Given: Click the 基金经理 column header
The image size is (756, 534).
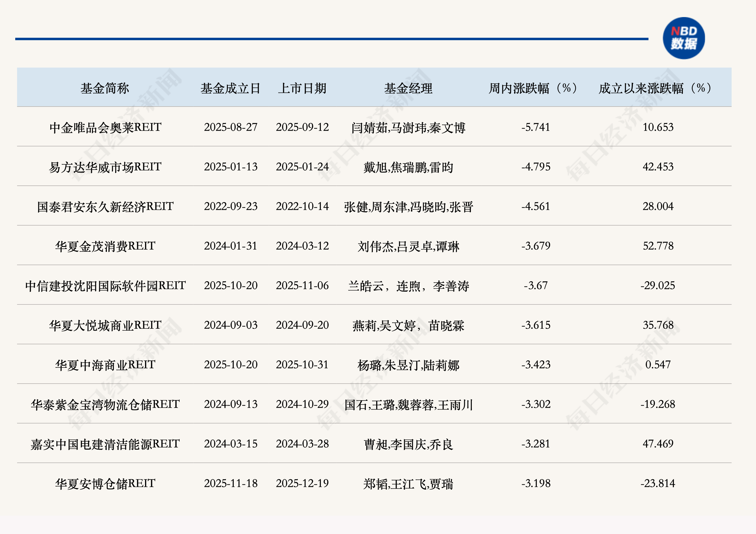Looking at the screenshot, I should [408, 88].
